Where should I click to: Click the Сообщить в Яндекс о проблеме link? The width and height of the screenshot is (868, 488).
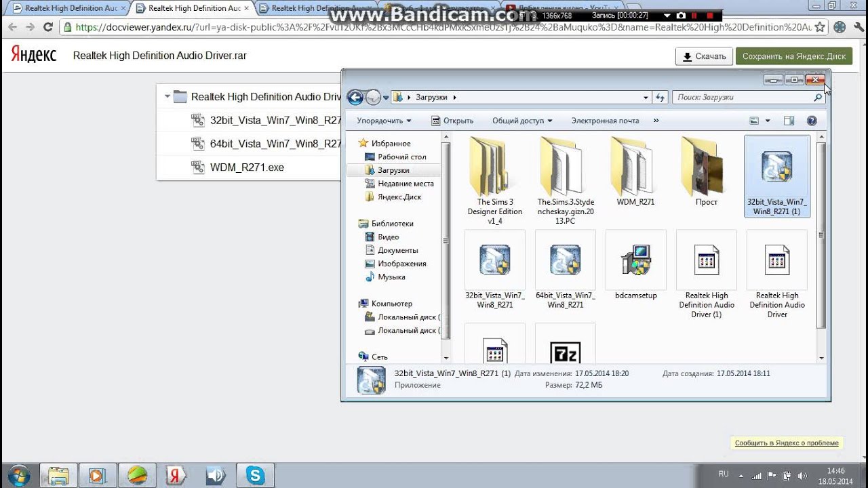tap(787, 443)
